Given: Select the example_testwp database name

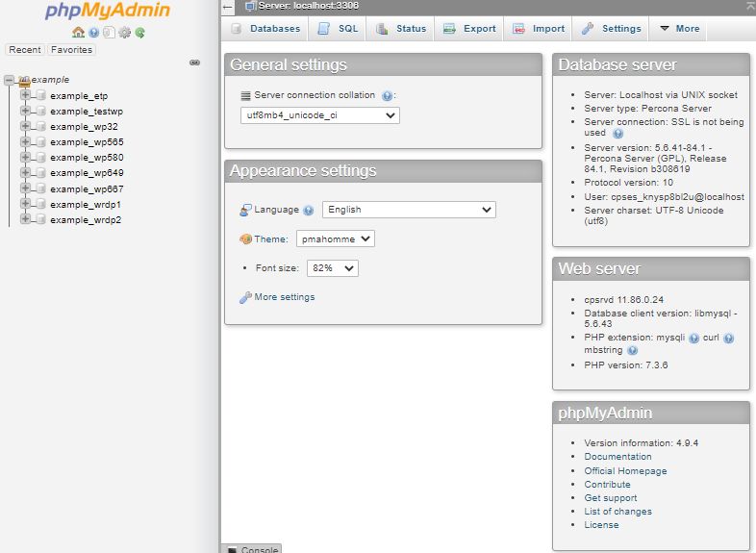Looking at the screenshot, I should point(87,112).
